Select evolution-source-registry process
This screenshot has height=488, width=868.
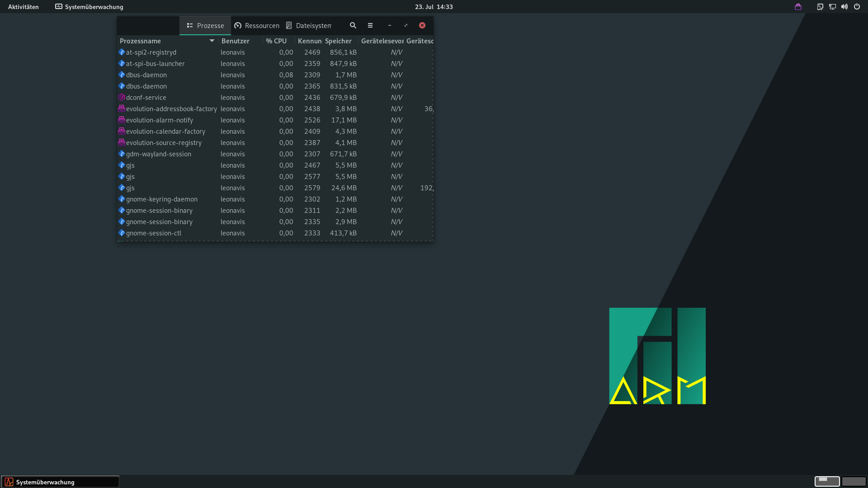pos(275,142)
